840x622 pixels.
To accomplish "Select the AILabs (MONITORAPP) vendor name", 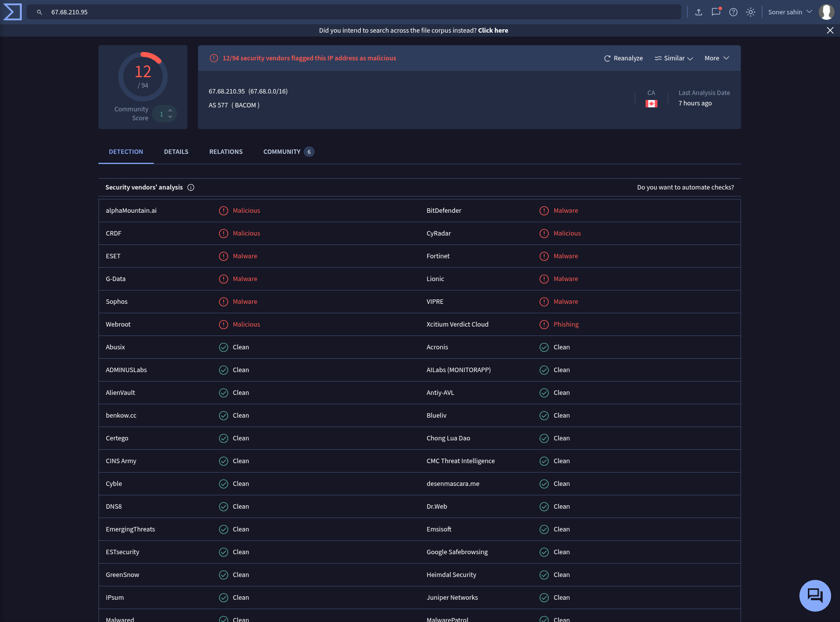I will [x=459, y=370].
